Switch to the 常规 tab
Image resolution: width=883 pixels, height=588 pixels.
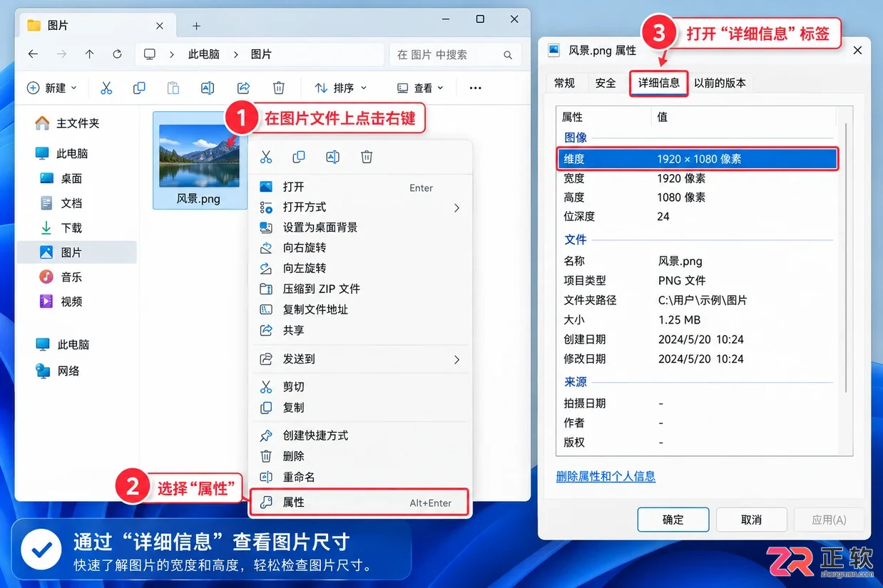564,83
